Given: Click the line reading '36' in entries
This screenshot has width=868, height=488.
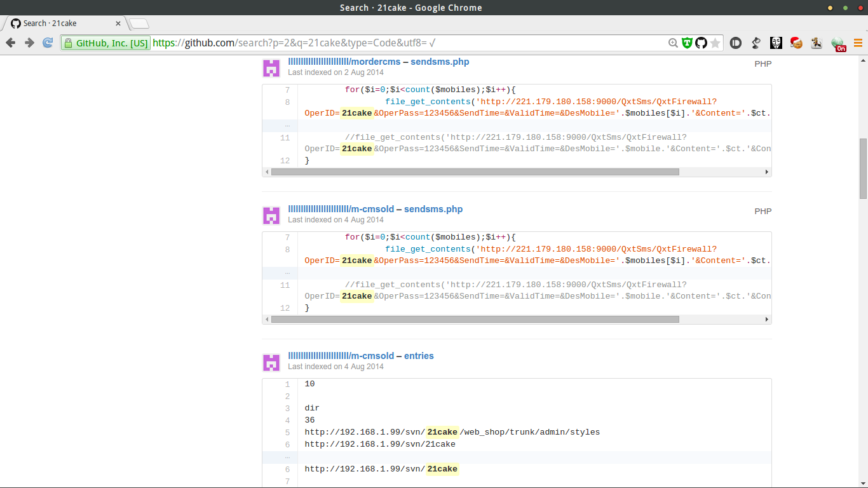Looking at the screenshot, I should coord(309,420).
